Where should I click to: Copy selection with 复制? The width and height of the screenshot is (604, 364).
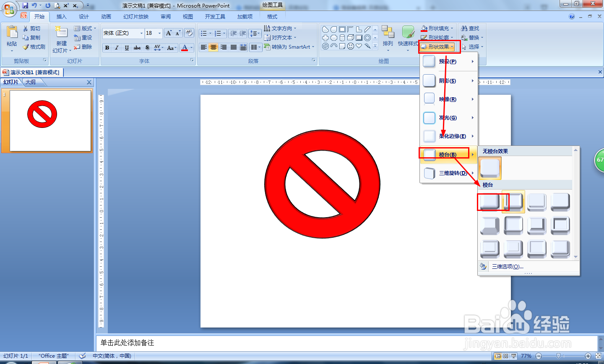(x=32, y=38)
